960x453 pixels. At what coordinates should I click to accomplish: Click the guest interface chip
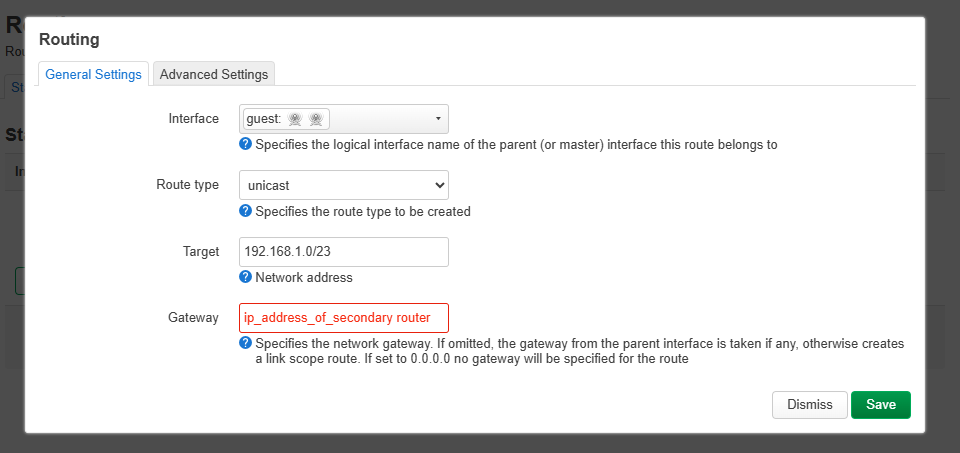[x=286, y=119]
